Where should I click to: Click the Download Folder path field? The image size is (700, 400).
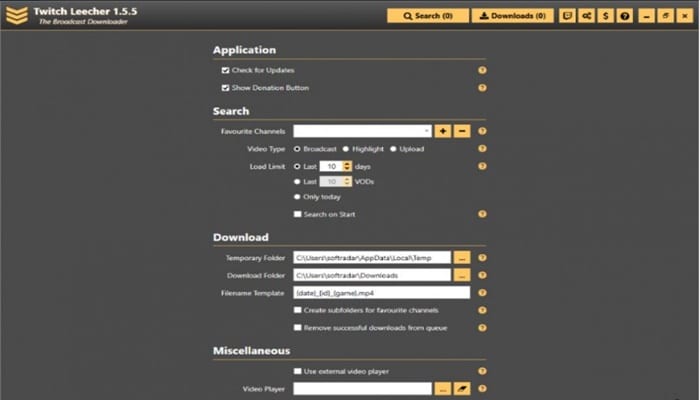click(372, 275)
